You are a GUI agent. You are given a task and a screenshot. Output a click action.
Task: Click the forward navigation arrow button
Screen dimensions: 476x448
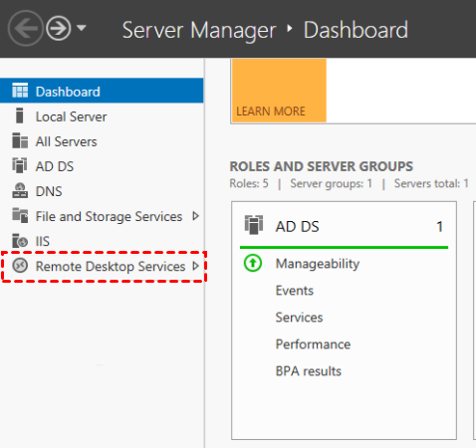(x=58, y=28)
